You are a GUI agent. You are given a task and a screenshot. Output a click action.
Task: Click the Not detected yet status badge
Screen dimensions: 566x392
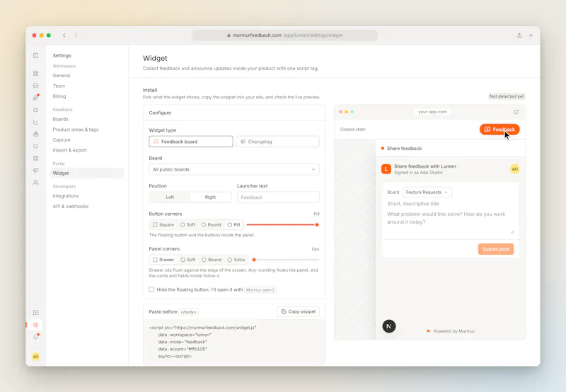(507, 96)
